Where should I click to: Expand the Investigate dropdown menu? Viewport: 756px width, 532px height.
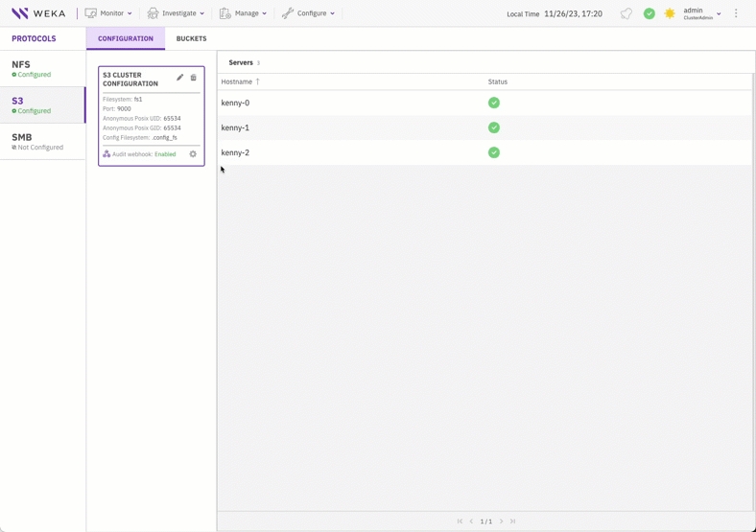coord(176,13)
